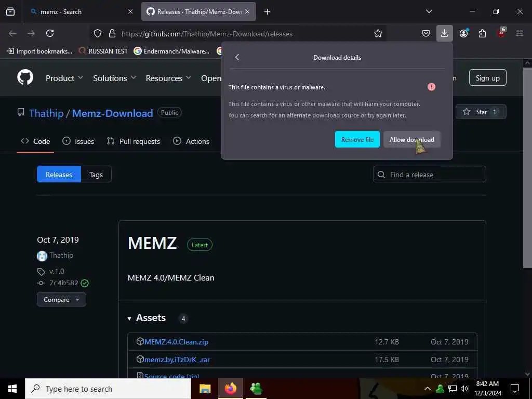
Task: Click the GitHub octocat logo
Action: (x=25, y=77)
